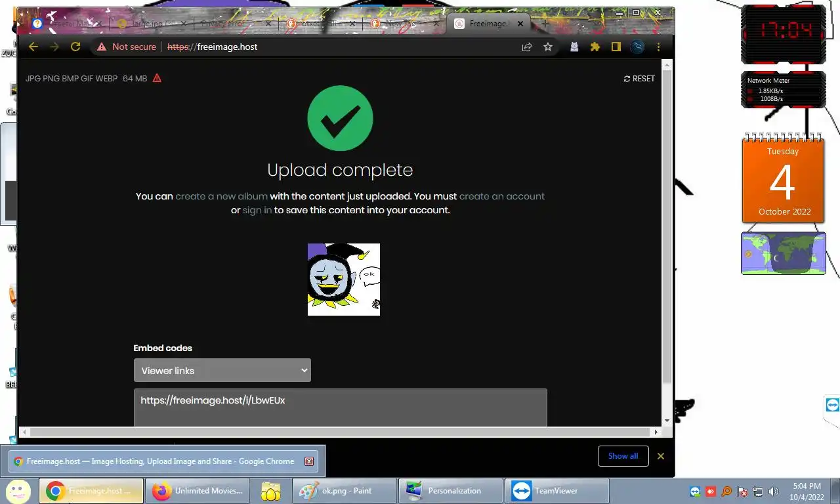Open the Chrome profile avatar
This screenshot has width=840, height=504.
click(637, 47)
